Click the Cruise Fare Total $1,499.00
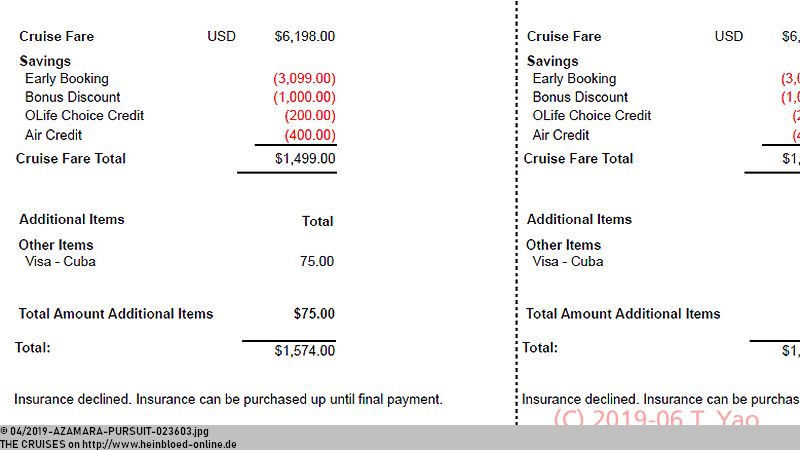 305,159
